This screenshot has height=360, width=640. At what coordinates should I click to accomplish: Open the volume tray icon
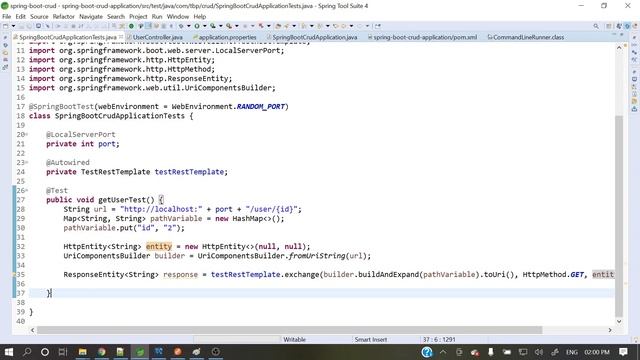(539, 352)
